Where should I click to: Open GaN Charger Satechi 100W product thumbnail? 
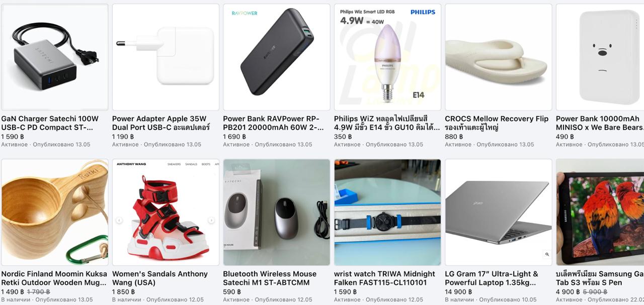(54, 57)
